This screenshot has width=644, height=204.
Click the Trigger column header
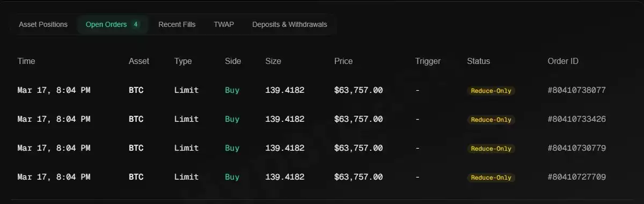pos(428,61)
